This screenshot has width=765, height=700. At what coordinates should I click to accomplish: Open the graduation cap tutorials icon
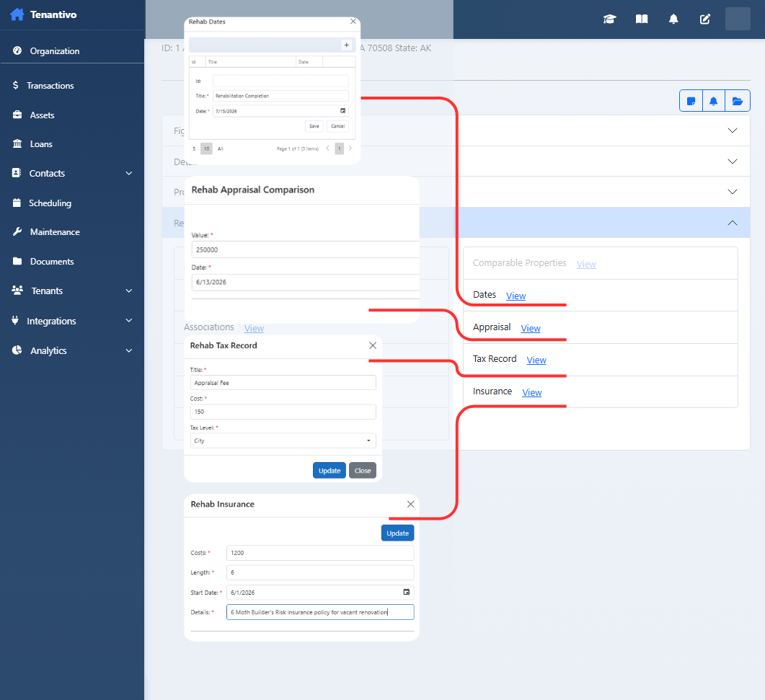(x=609, y=19)
